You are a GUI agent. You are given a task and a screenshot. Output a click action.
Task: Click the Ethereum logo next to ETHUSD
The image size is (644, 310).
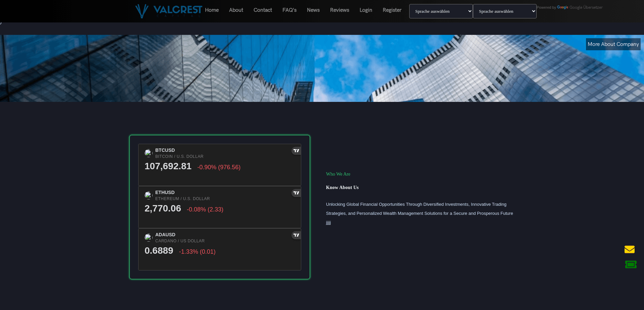click(x=149, y=195)
